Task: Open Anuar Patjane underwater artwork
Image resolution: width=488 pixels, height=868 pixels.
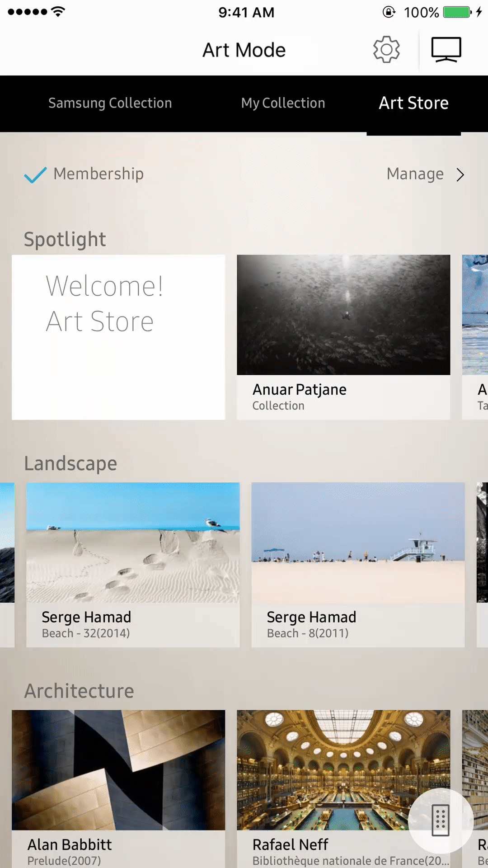Action: coord(343,315)
